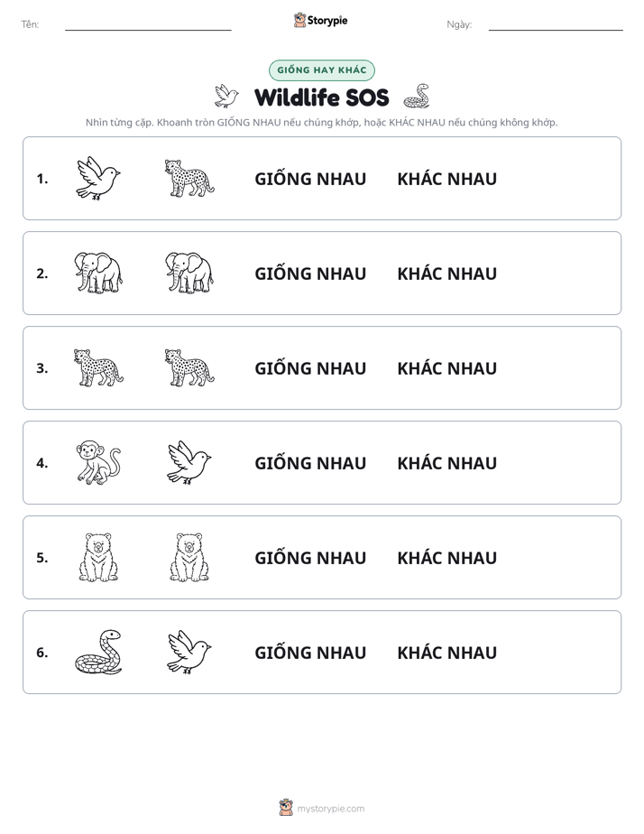Click the second bear in row 5

pyautogui.click(x=189, y=558)
